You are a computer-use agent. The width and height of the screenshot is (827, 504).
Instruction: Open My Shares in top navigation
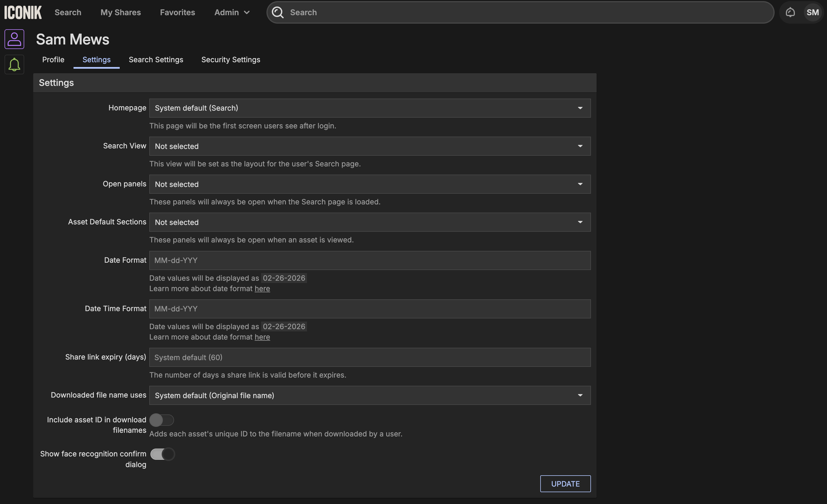121,12
